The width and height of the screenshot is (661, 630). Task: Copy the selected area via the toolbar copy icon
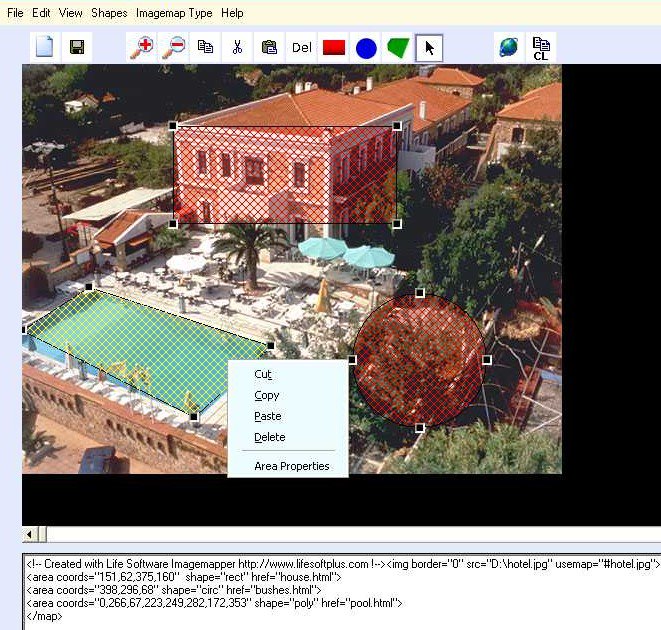[x=205, y=47]
